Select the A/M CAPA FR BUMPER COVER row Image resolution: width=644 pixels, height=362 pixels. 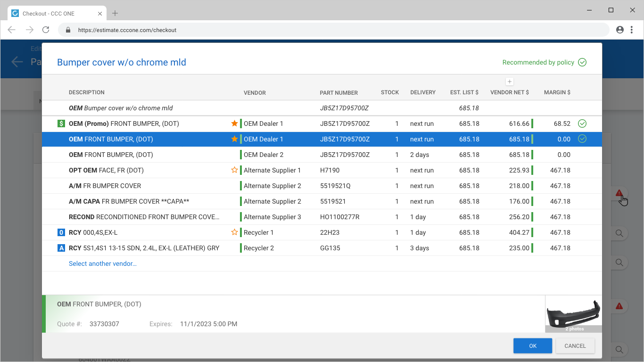point(322,201)
